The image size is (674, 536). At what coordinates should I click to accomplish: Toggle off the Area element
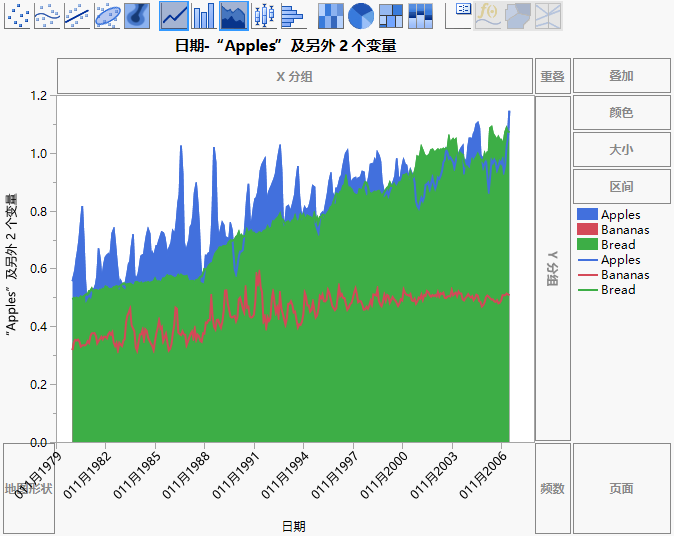[x=234, y=14]
